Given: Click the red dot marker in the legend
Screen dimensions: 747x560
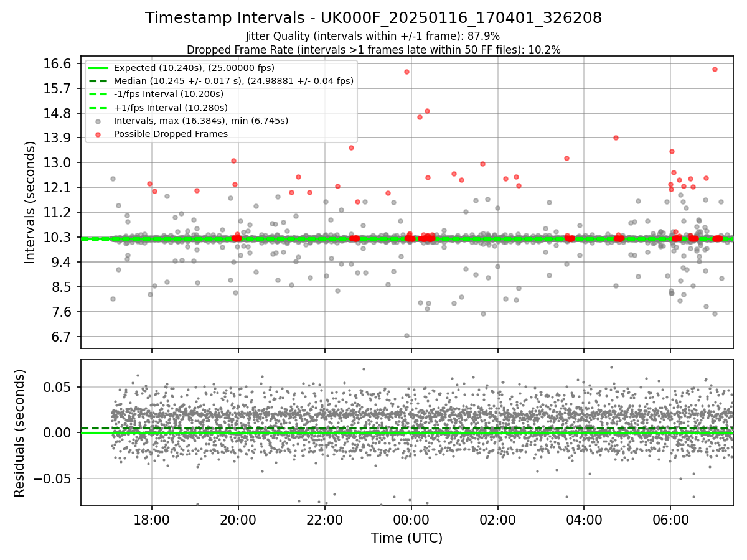Looking at the screenshot, I should tap(98, 134).
